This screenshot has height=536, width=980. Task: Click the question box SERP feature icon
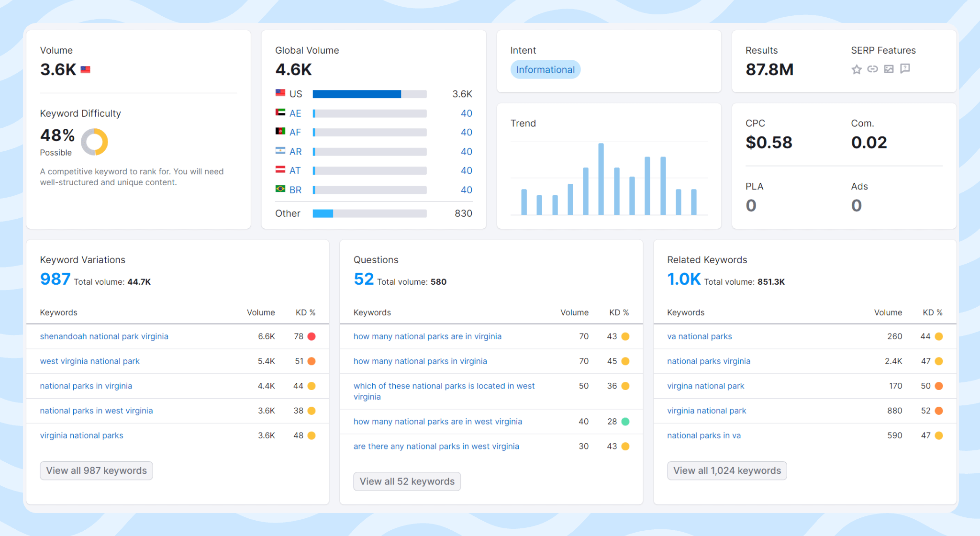point(905,69)
